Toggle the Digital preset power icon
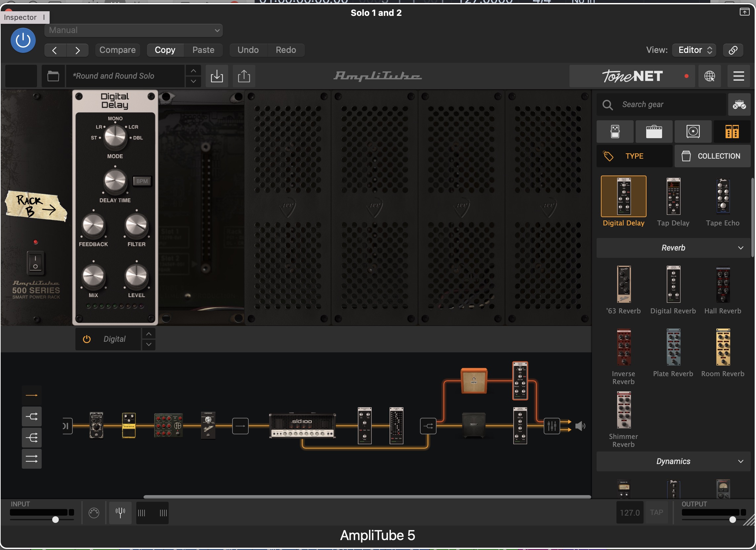The image size is (756, 550). (87, 339)
